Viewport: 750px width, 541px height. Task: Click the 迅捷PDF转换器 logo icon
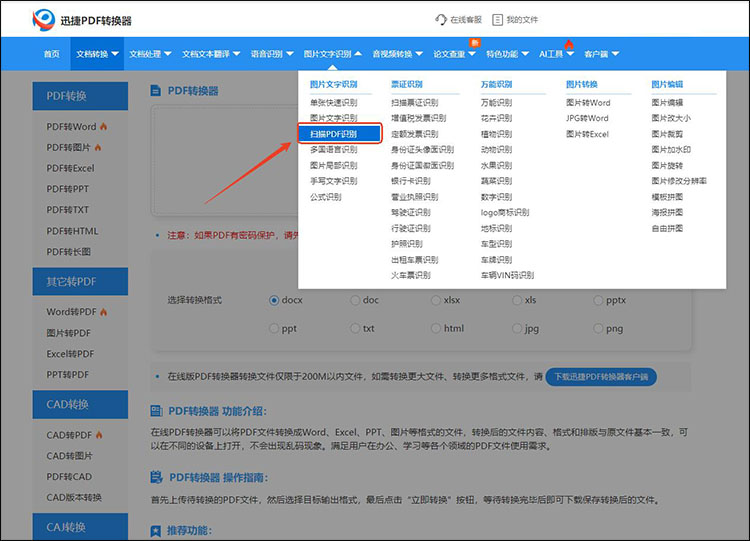(x=44, y=20)
